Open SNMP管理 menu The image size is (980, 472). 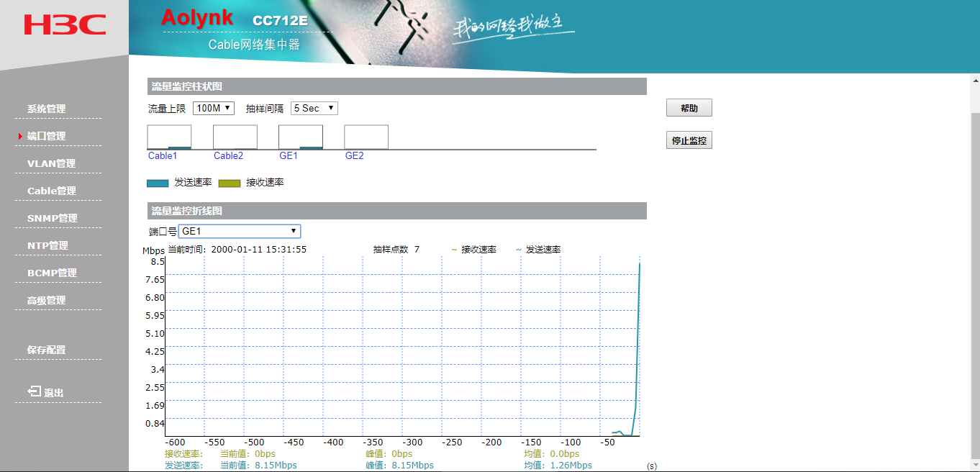[52, 218]
